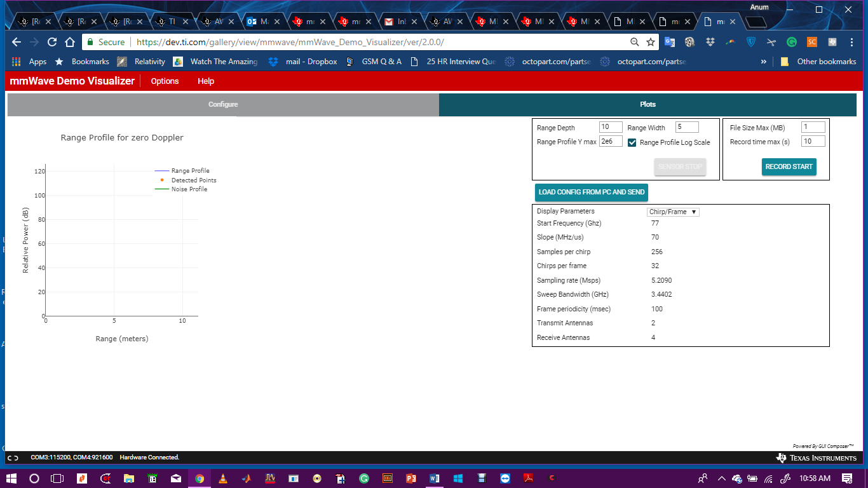This screenshot has height=488, width=868.
Task: Open the Options menu
Action: click(165, 81)
